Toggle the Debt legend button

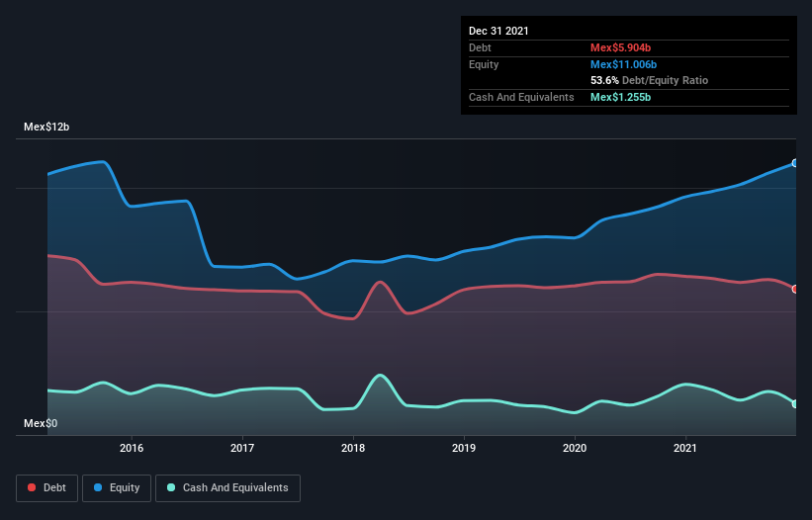pos(47,488)
